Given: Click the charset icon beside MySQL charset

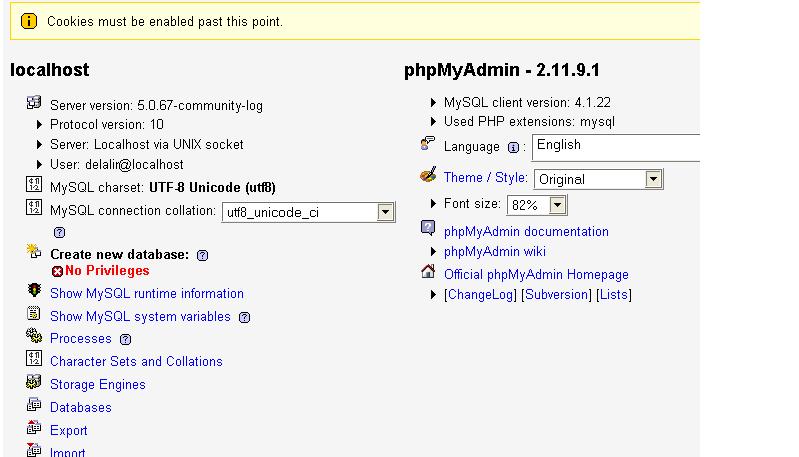Looking at the screenshot, I should pos(34,184).
